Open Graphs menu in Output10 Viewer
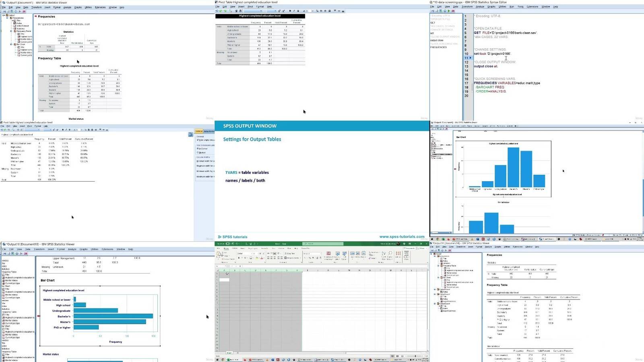 click(x=84, y=249)
